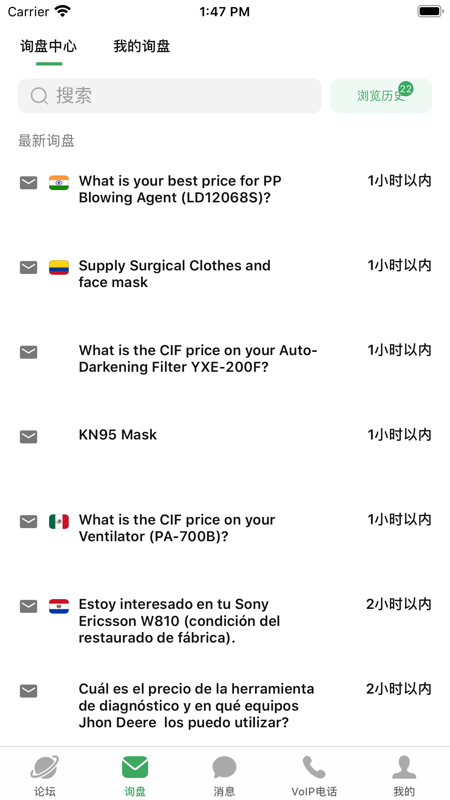
Task: Open the PP Blowing Agent inquiry
Action: coord(225,189)
